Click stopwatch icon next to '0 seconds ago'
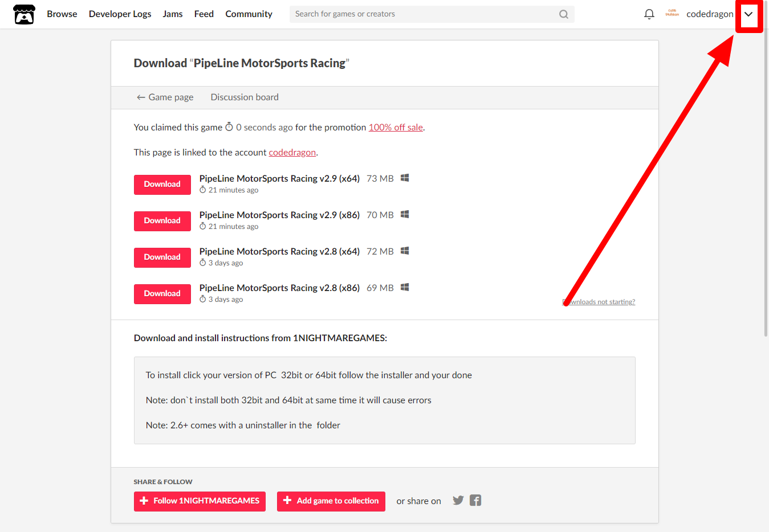This screenshot has width=769, height=532. (229, 126)
